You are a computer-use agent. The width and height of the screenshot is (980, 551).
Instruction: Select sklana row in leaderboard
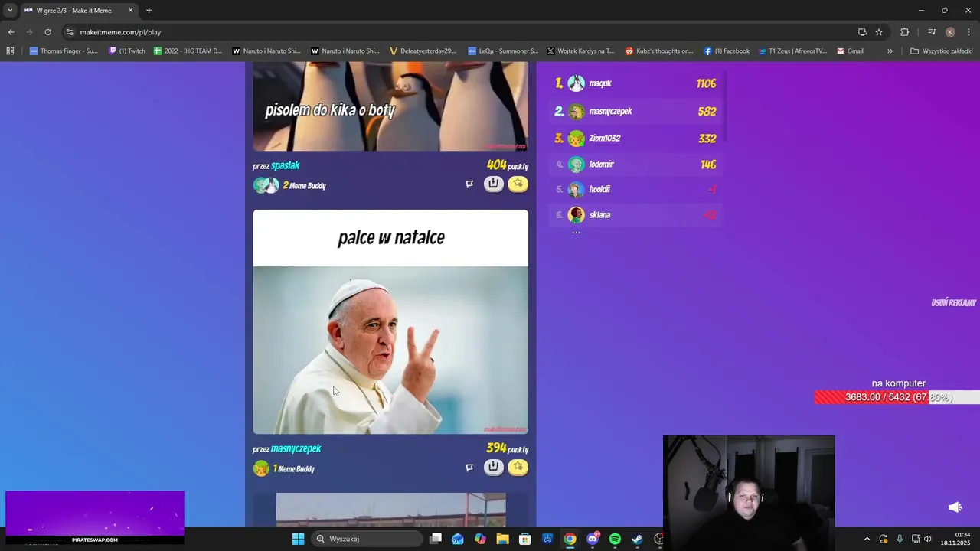(x=636, y=215)
